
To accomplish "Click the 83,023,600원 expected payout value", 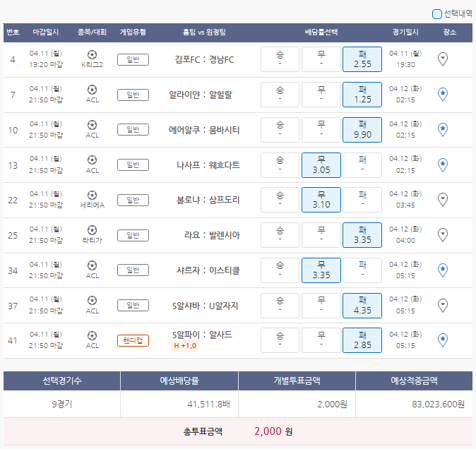I will pyautogui.click(x=438, y=404).
